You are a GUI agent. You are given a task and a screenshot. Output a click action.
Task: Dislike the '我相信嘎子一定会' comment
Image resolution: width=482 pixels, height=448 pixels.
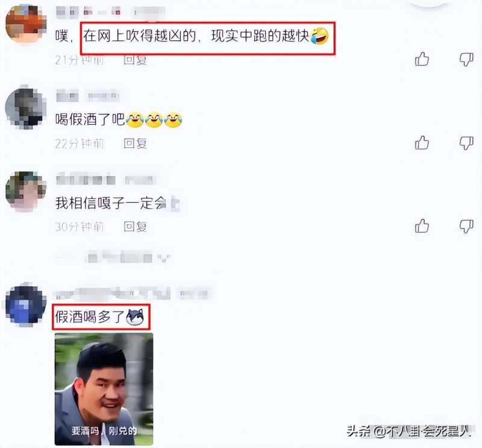click(466, 227)
